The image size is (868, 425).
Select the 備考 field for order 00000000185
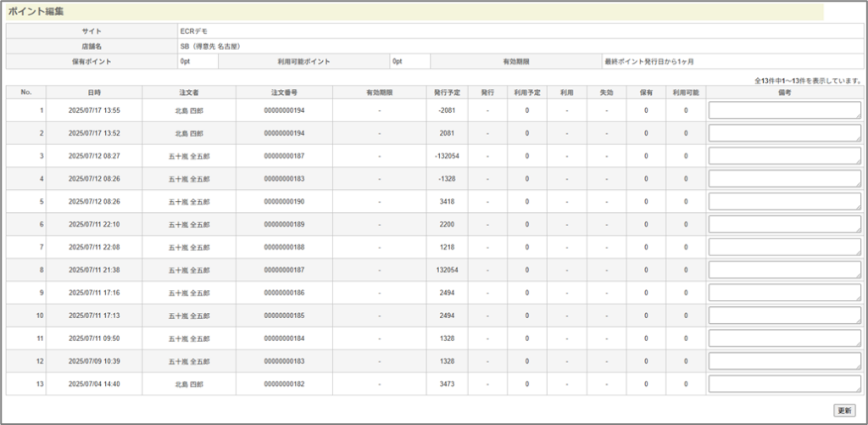tap(784, 316)
